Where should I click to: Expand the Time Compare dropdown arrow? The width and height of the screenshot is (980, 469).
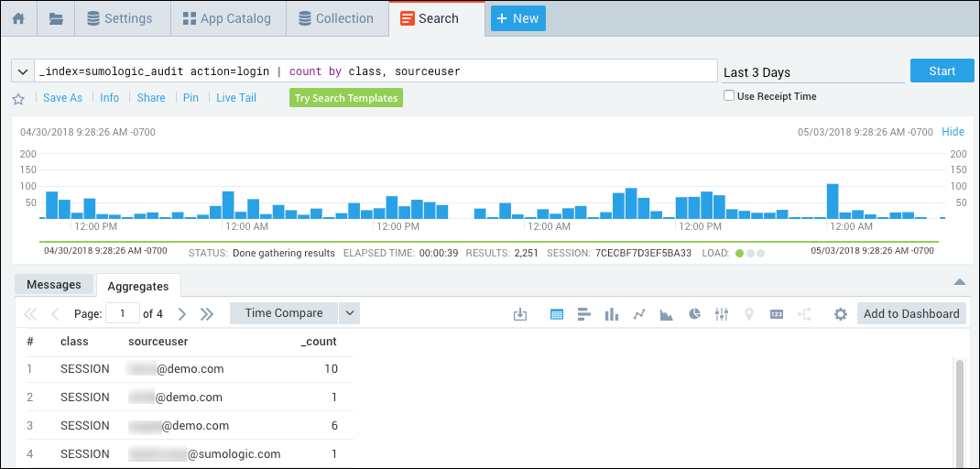(349, 313)
